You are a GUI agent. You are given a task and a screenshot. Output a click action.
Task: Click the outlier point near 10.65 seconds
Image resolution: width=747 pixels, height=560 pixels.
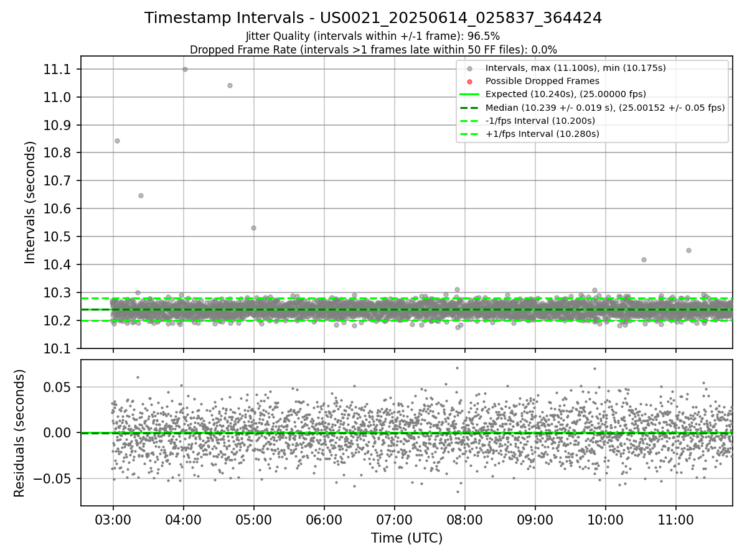[x=141, y=195]
